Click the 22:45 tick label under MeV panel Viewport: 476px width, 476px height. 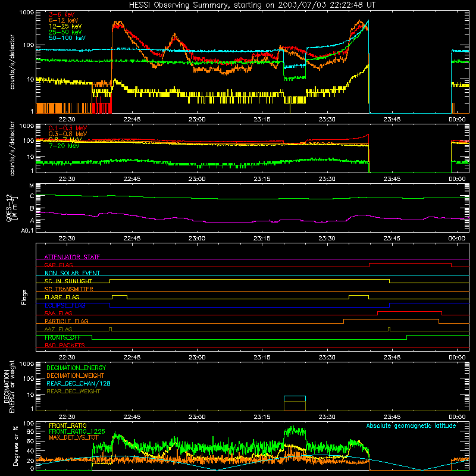[x=132, y=179]
